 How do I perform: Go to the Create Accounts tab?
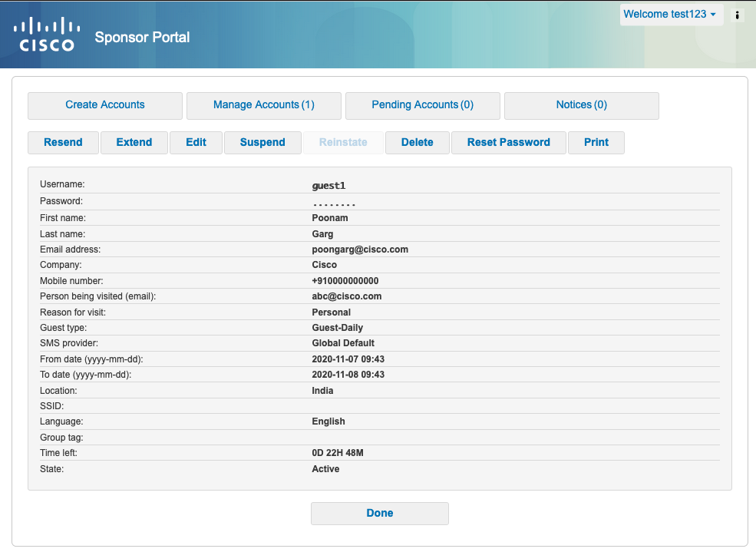pos(104,106)
